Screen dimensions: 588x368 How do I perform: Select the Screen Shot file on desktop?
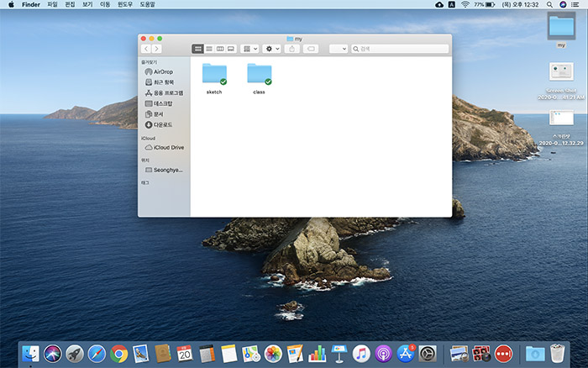561,81
